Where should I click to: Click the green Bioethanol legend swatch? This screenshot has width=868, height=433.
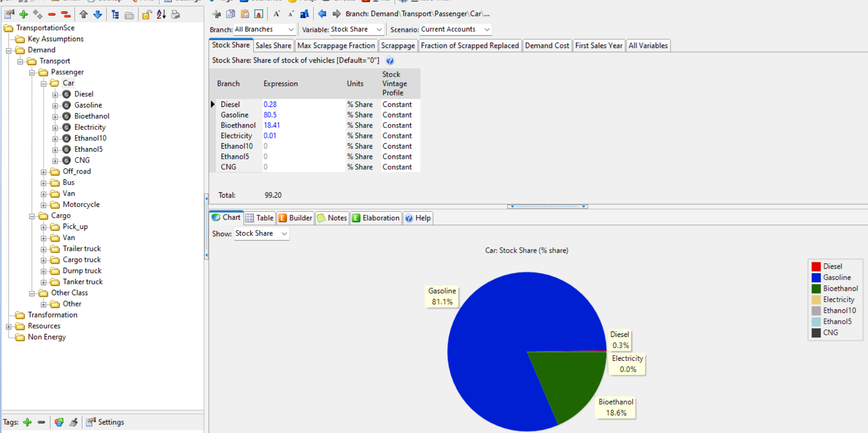(816, 289)
